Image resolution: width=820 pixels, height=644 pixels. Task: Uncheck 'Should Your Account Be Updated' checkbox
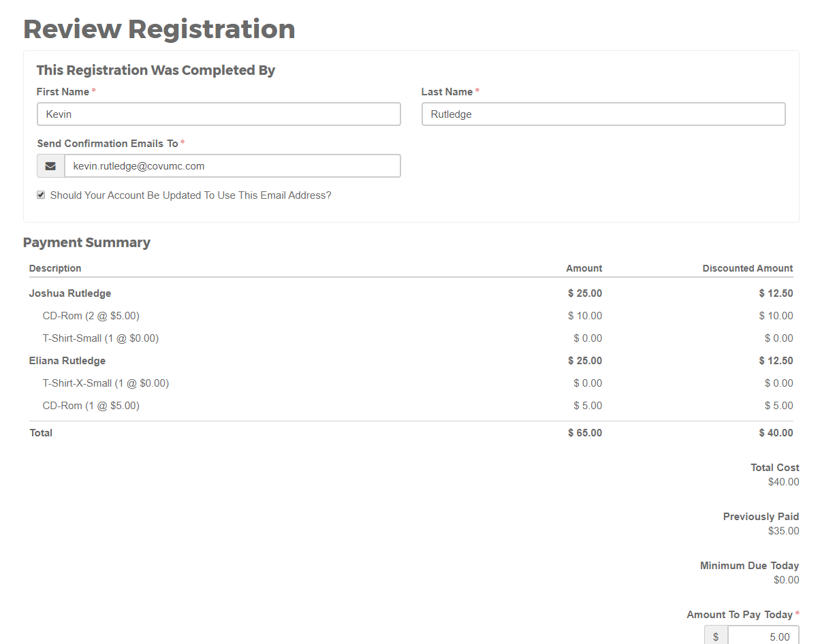tap(40, 194)
